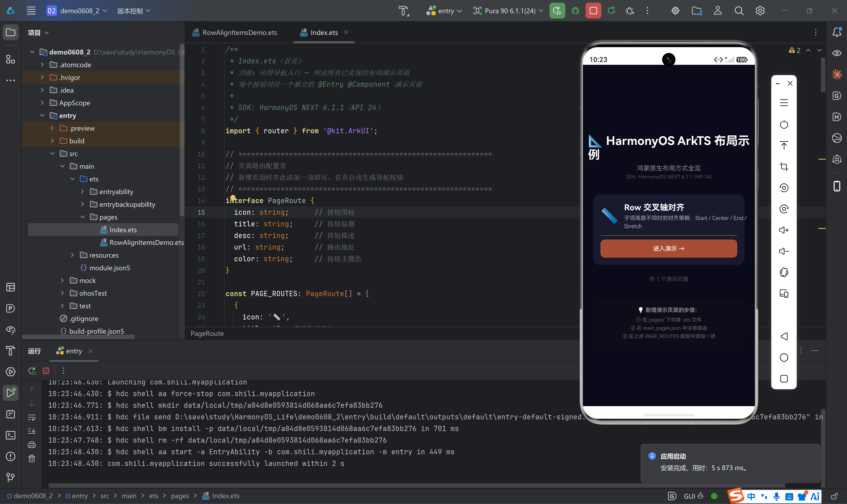This screenshot has height=504, width=847.
Task: Click run console horizontal scrollbar
Action: point(416,486)
